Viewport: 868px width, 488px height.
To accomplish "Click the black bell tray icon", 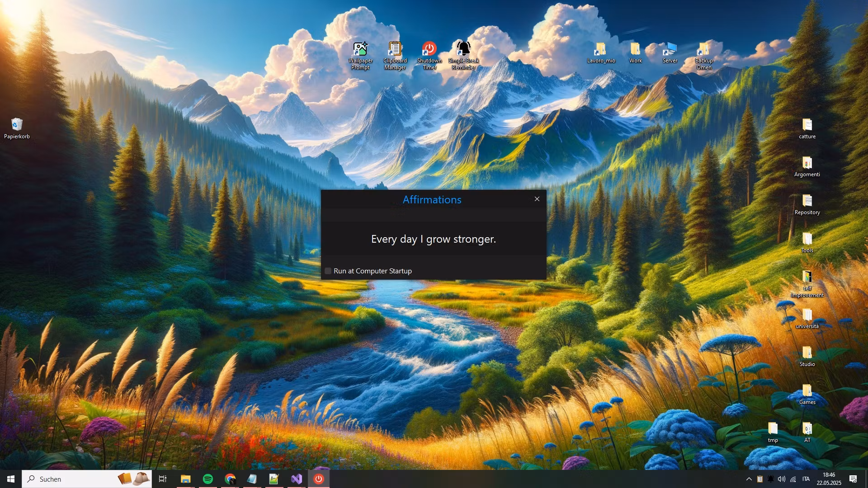I will (771, 479).
